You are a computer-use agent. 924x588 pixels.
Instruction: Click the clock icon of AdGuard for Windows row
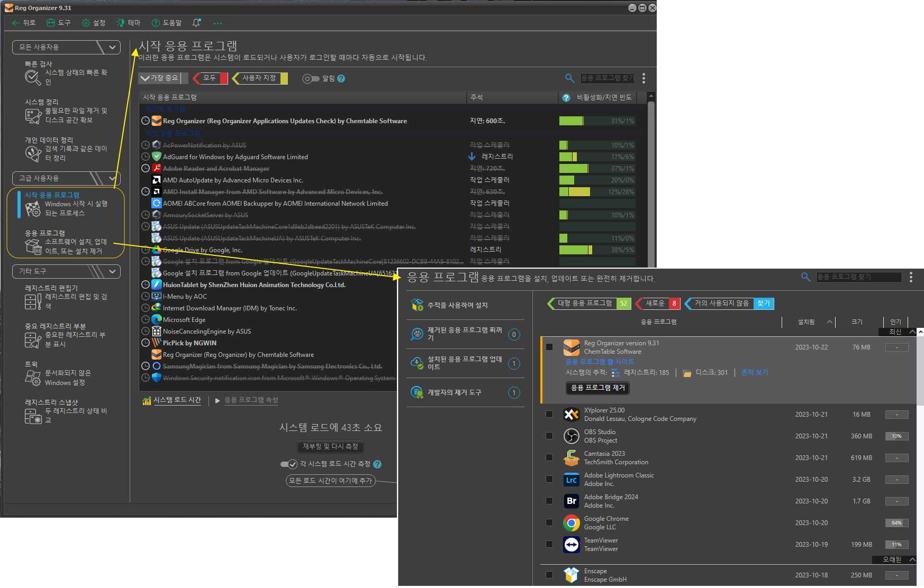(x=146, y=157)
